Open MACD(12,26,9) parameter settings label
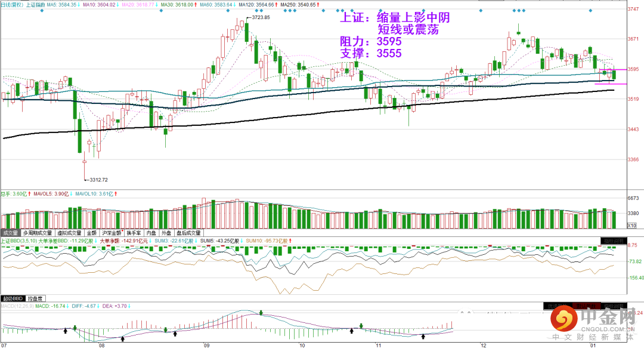Viewport: 644px width, 348px height. (17, 306)
